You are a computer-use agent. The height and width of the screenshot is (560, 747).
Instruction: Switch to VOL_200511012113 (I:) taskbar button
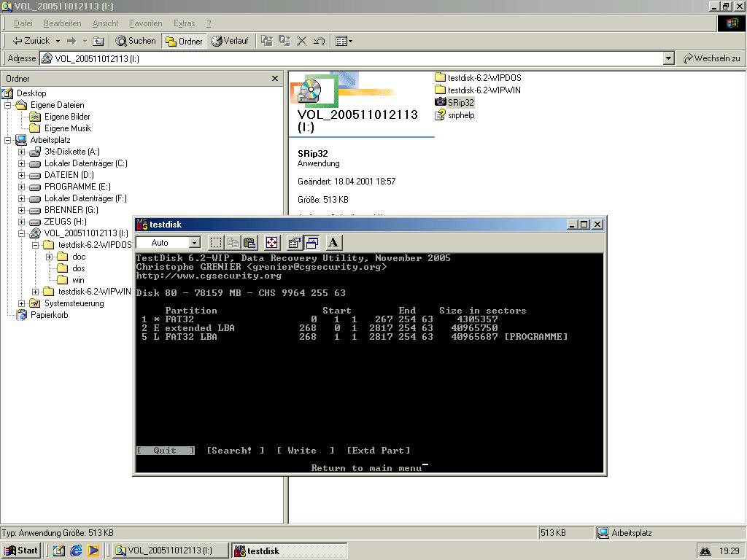tap(171, 551)
